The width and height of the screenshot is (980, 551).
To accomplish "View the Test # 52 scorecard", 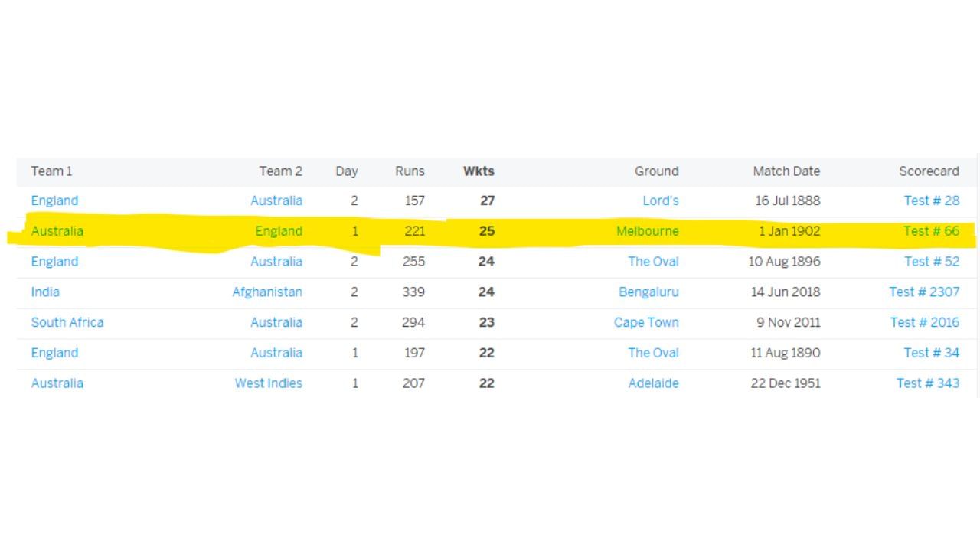I will [x=931, y=262].
